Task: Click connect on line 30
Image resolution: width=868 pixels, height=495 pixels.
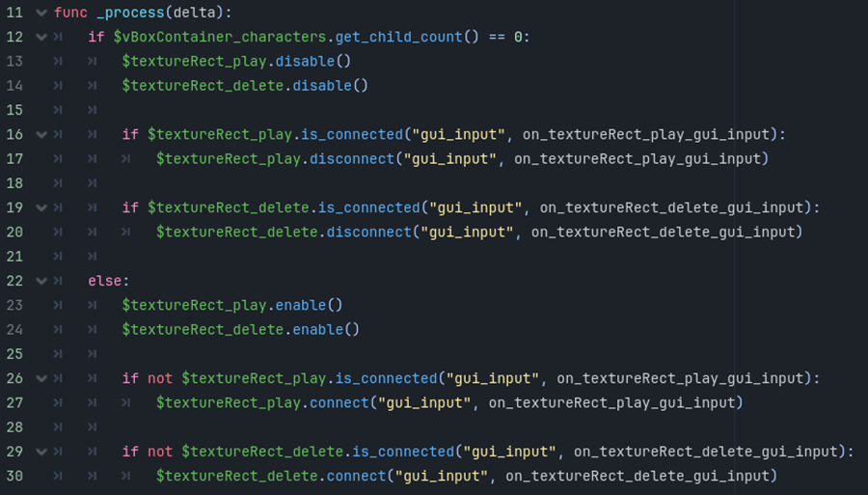Action: 357,476
